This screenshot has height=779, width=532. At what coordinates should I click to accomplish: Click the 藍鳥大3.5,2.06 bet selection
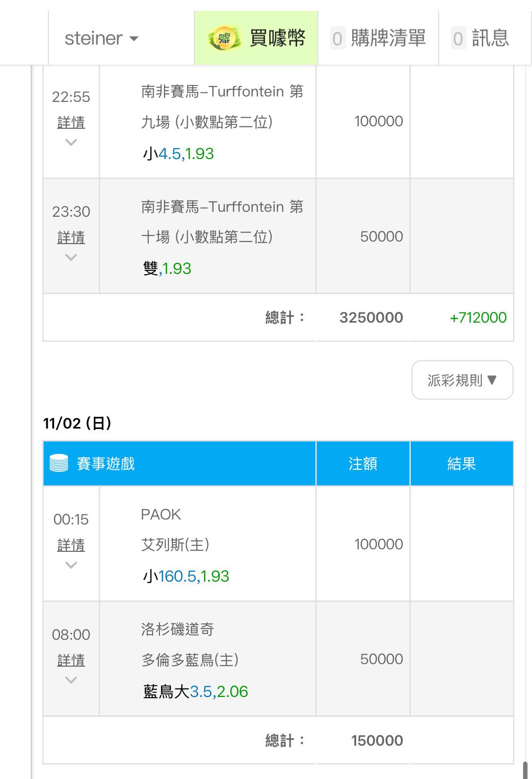click(196, 692)
